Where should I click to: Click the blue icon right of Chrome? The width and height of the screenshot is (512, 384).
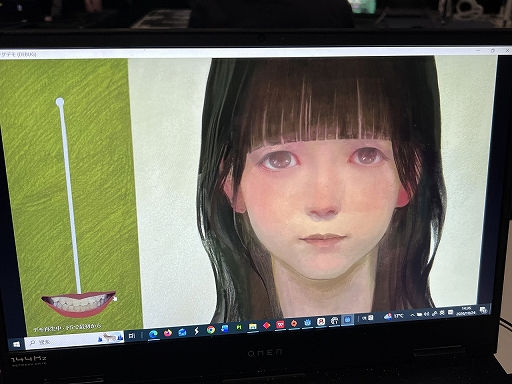click(x=225, y=328)
